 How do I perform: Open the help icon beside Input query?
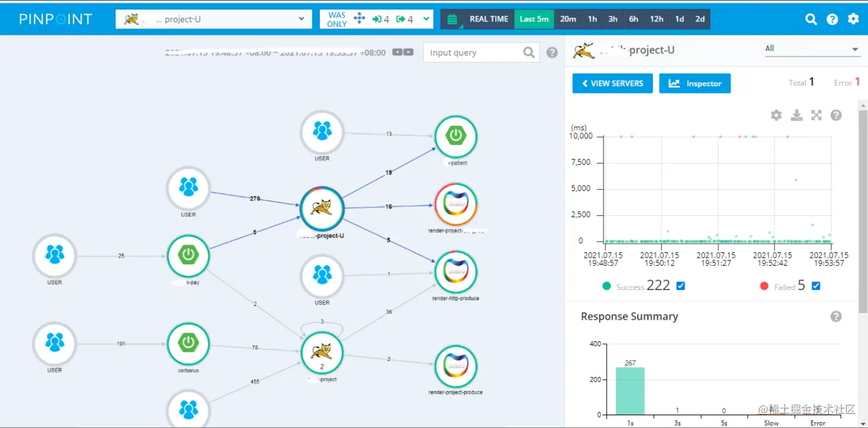pos(552,52)
